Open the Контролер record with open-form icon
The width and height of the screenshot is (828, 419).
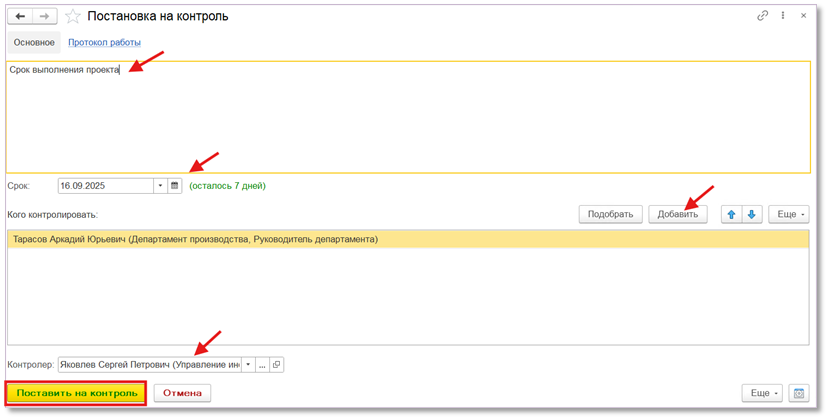(277, 365)
